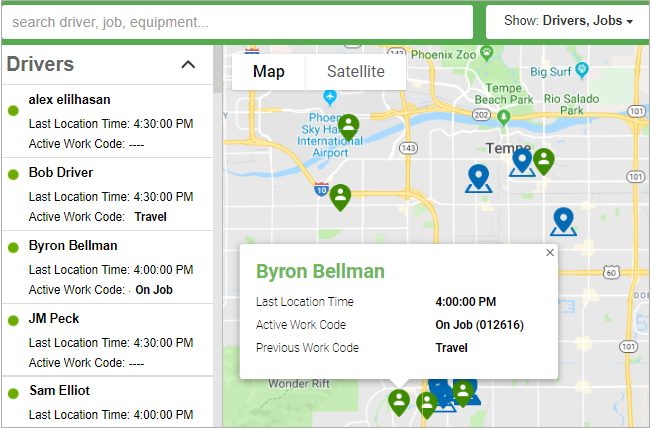
Task: Click green status dot beside Bob Driver
Action: [x=14, y=175]
